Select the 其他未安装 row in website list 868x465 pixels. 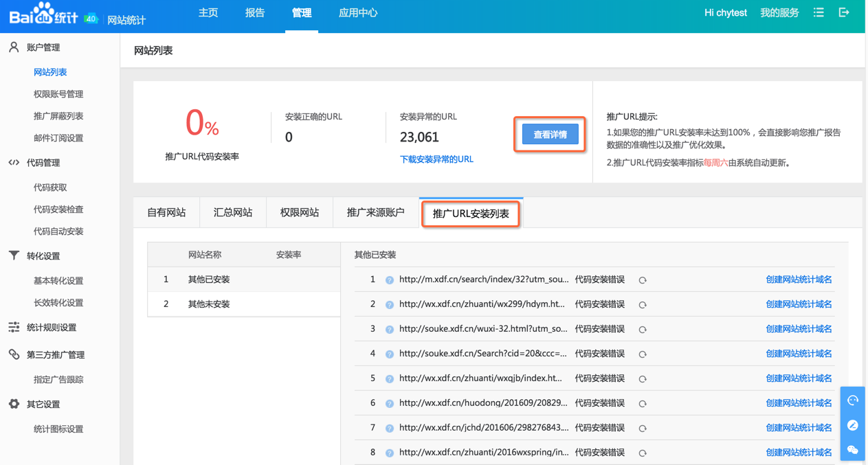coord(209,304)
